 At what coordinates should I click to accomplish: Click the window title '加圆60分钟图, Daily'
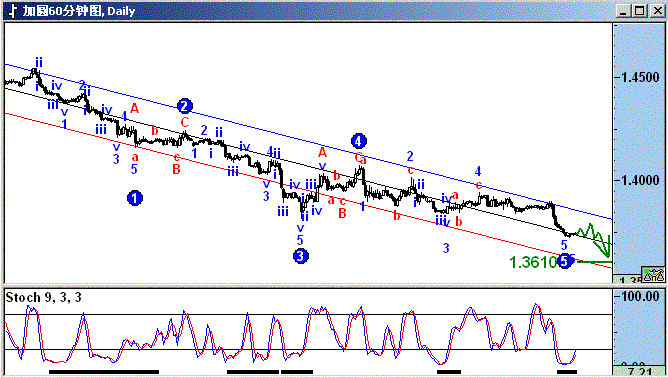[79, 11]
